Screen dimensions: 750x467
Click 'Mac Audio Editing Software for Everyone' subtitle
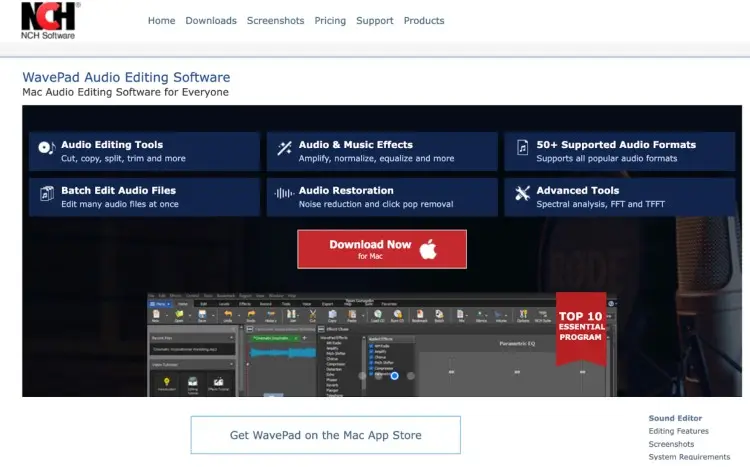tap(125, 92)
